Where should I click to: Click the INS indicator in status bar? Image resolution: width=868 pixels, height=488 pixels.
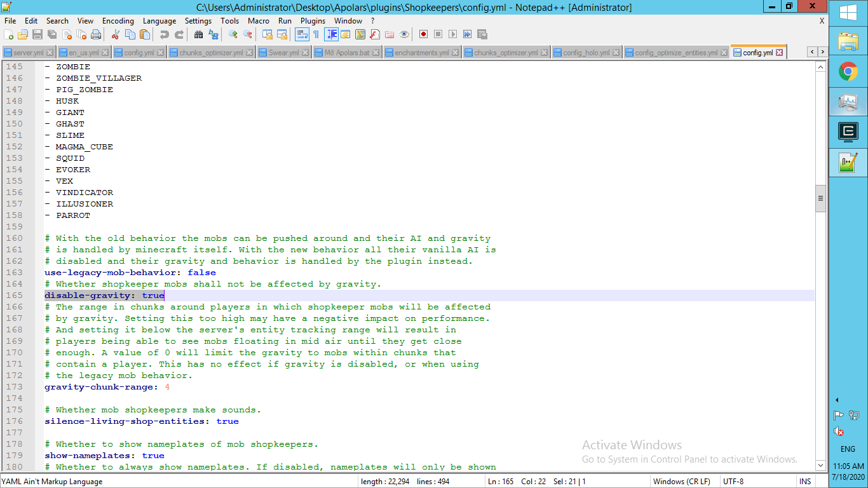[805, 482]
